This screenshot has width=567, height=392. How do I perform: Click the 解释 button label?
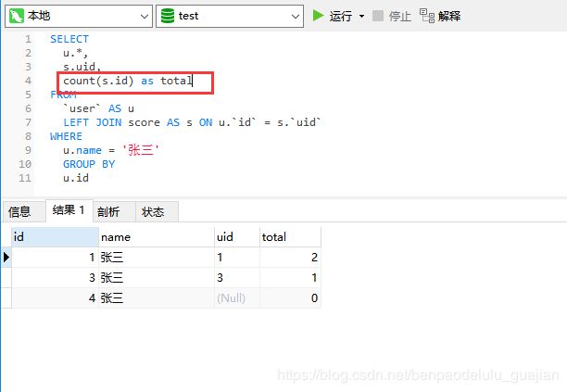coord(449,17)
